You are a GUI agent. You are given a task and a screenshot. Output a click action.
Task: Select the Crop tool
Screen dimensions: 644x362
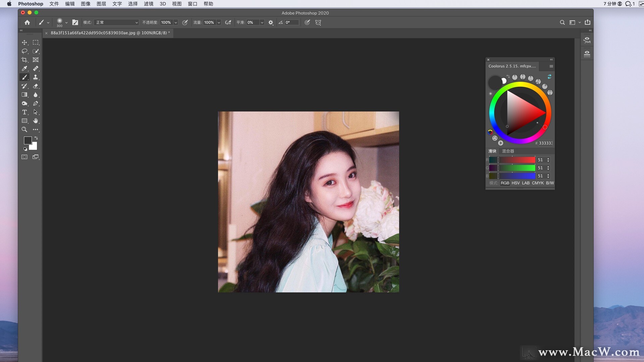[x=24, y=60]
